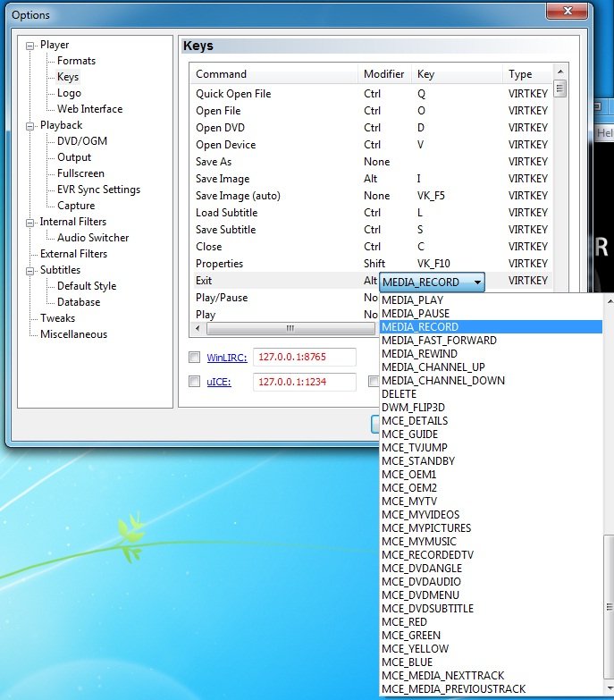614x700 pixels.
Task: Select Tweaks in the options tree
Action: [57, 318]
